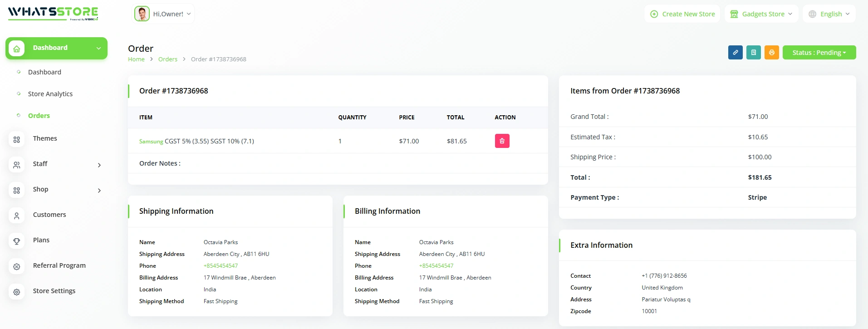Open the Gadgets Store selector dropdown
The height and width of the screenshot is (329, 868).
(761, 14)
